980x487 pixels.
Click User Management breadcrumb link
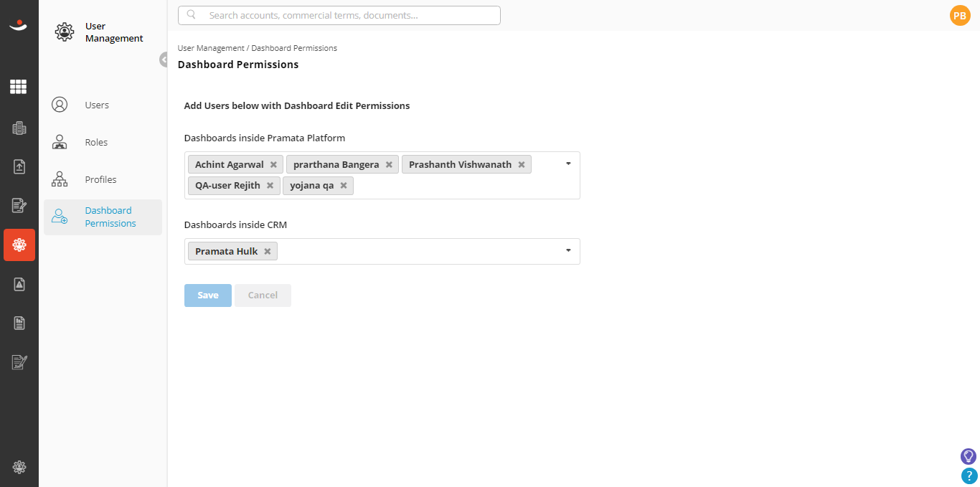pyautogui.click(x=211, y=48)
